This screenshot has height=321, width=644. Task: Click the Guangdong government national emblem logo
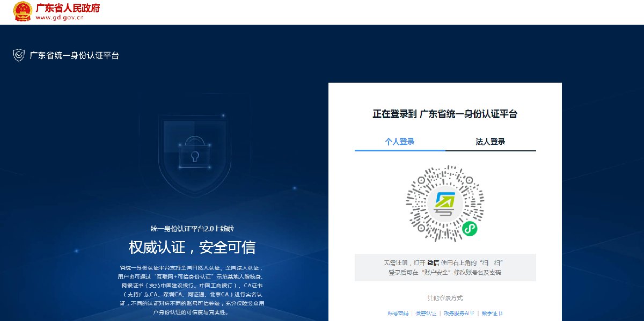[x=22, y=11]
